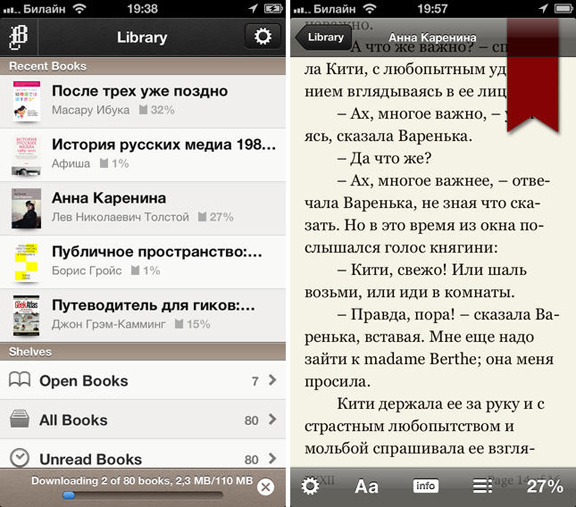Tap the Recent Books section header

click(x=143, y=66)
